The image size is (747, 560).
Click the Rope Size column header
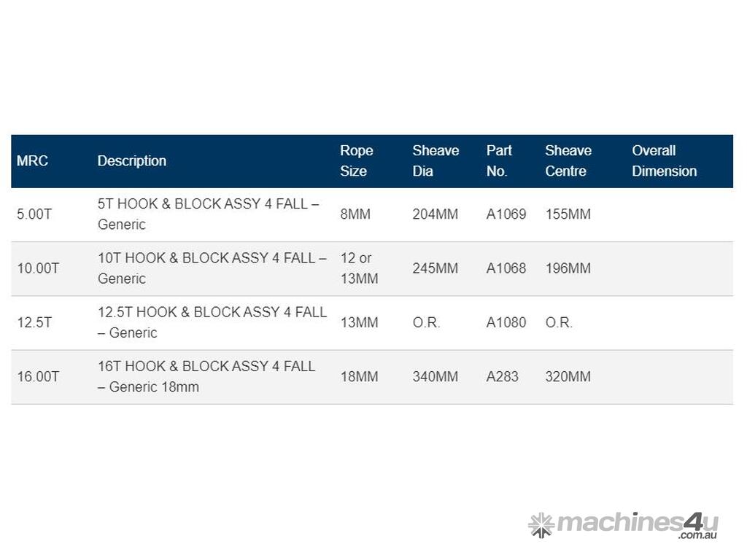tap(357, 161)
